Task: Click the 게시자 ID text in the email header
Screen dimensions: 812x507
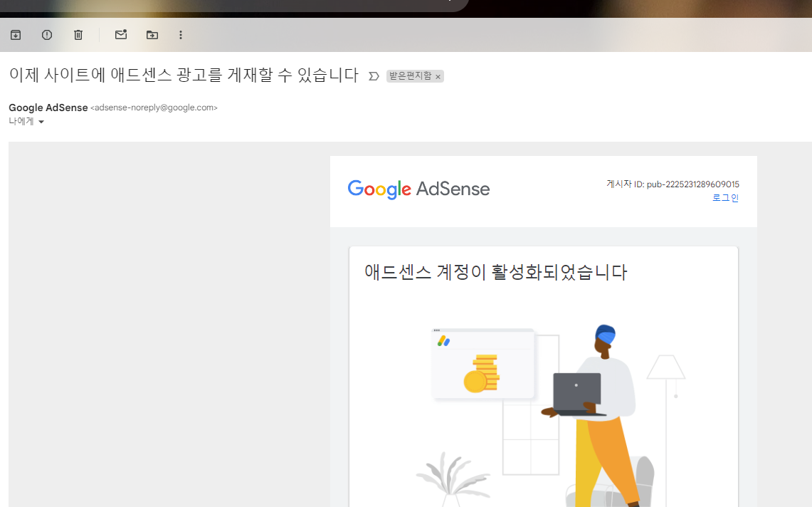Action: coord(672,184)
